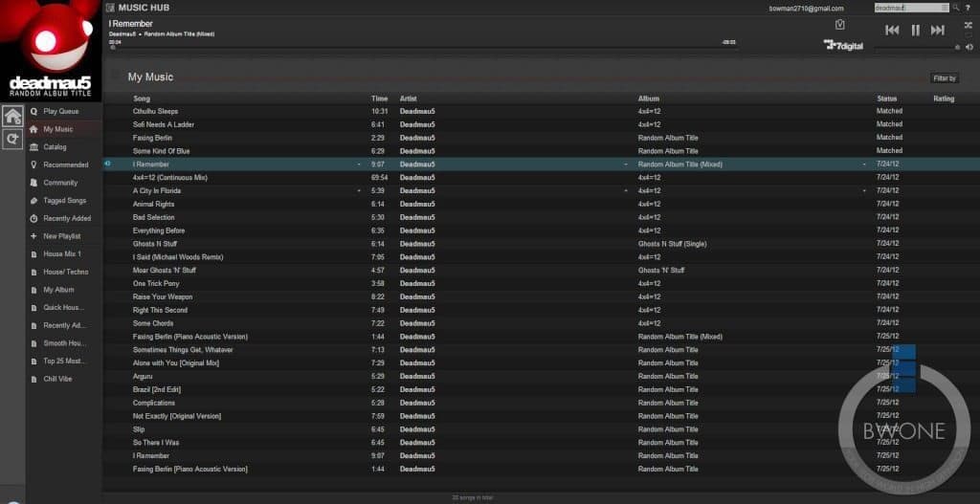Select song Animal Rights
Image resolution: width=980 pixels, height=504 pixels.
click(154, 205)
